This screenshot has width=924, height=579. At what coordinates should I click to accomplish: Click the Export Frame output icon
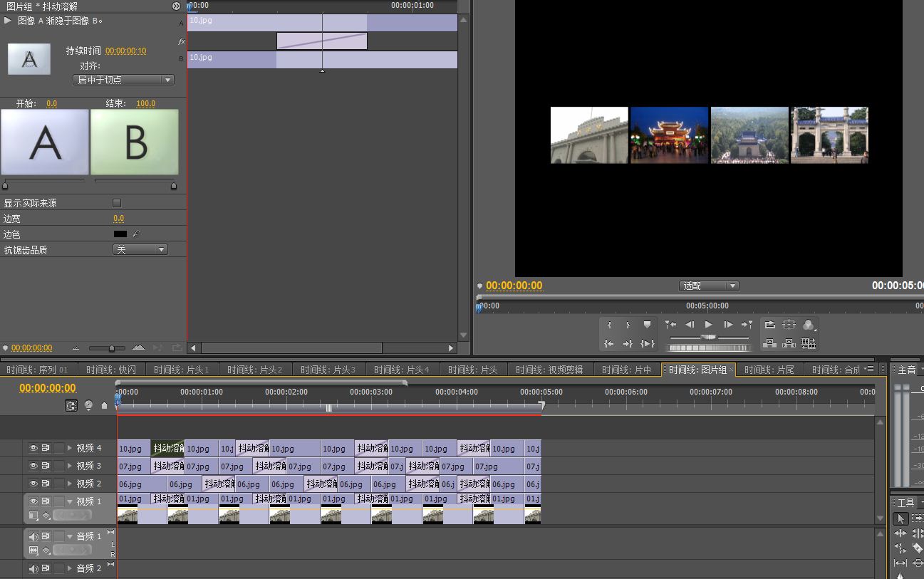(x=808, y=325)
